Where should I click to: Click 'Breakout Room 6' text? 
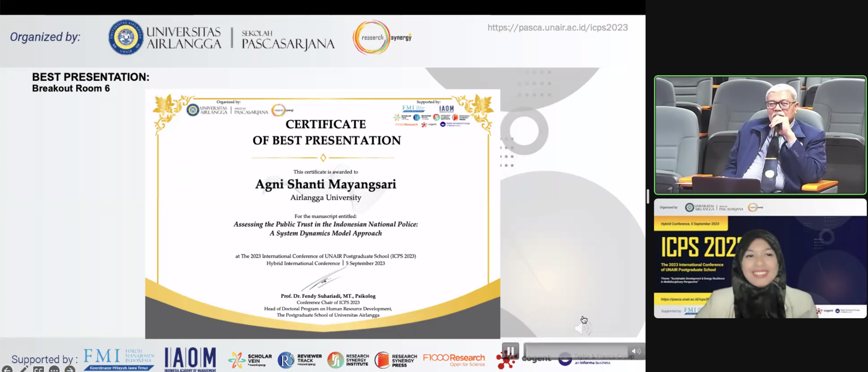[71, 88]
